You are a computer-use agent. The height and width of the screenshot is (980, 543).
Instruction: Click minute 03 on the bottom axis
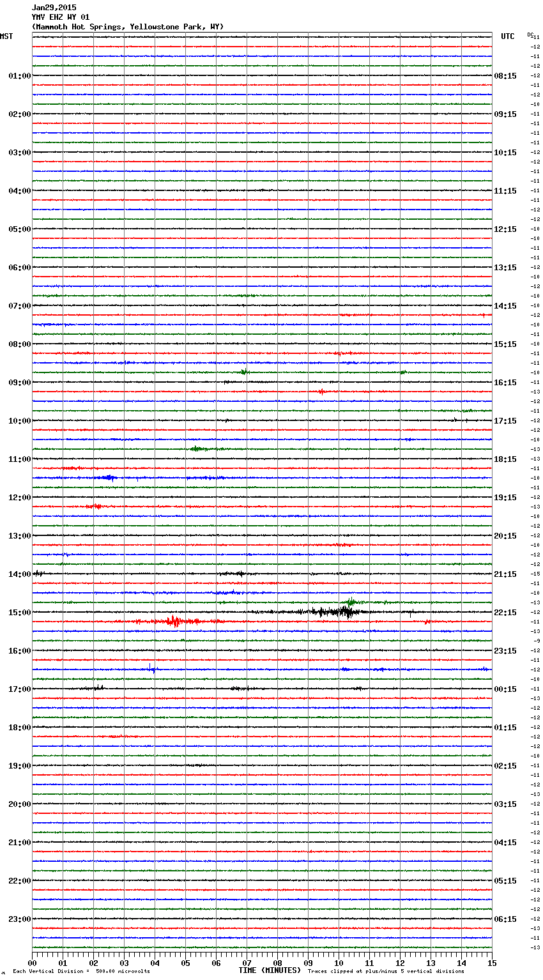[x=124, y=963]
